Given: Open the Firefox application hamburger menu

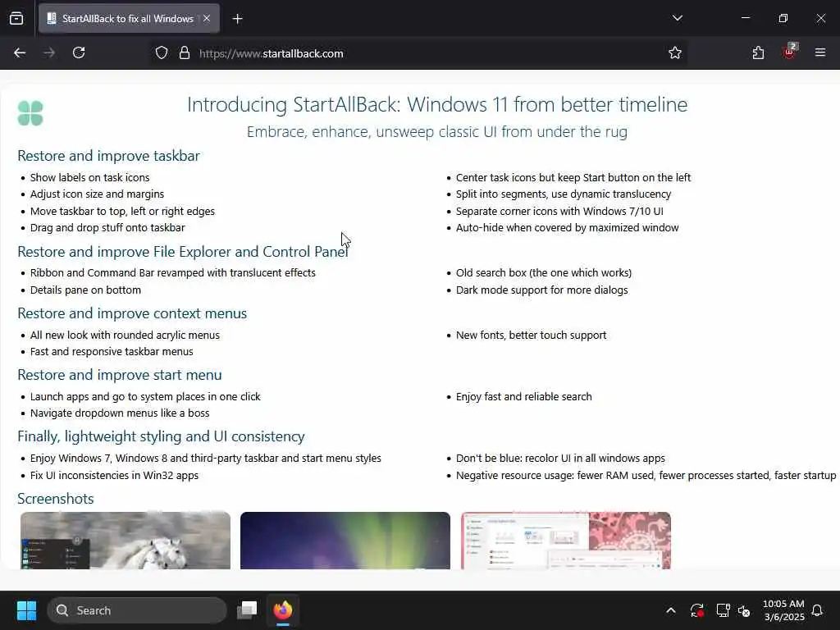Looking at the screenshot, I should click(x=820, y=52).
